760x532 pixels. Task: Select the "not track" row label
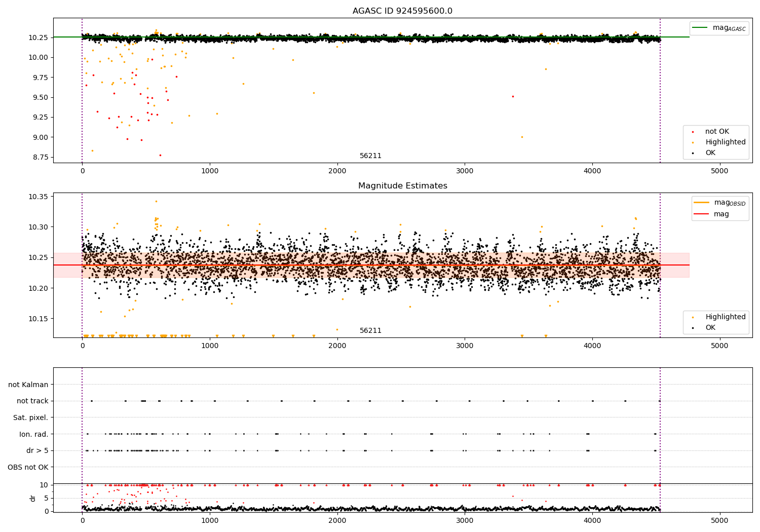pos(32,401)
